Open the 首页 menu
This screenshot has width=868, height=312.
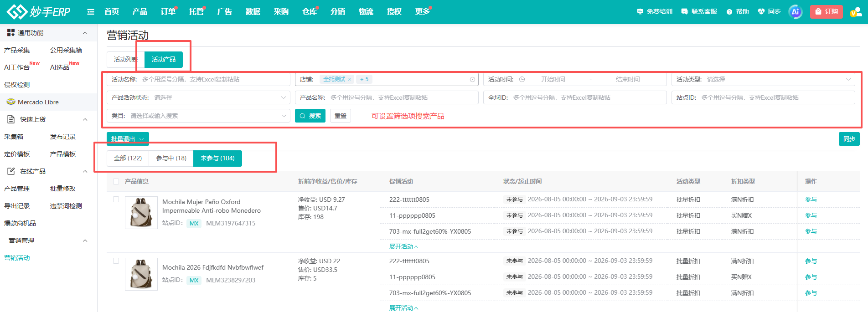(x=112, y=12)
